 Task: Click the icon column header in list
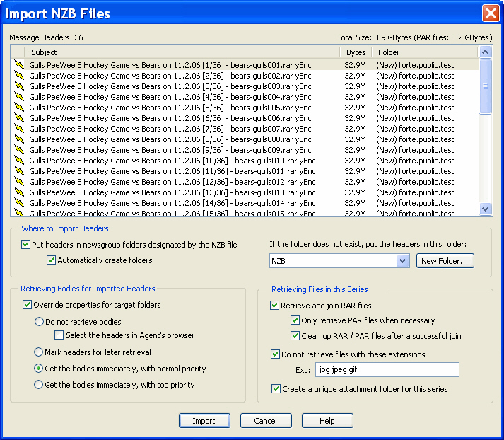[18, 52]
